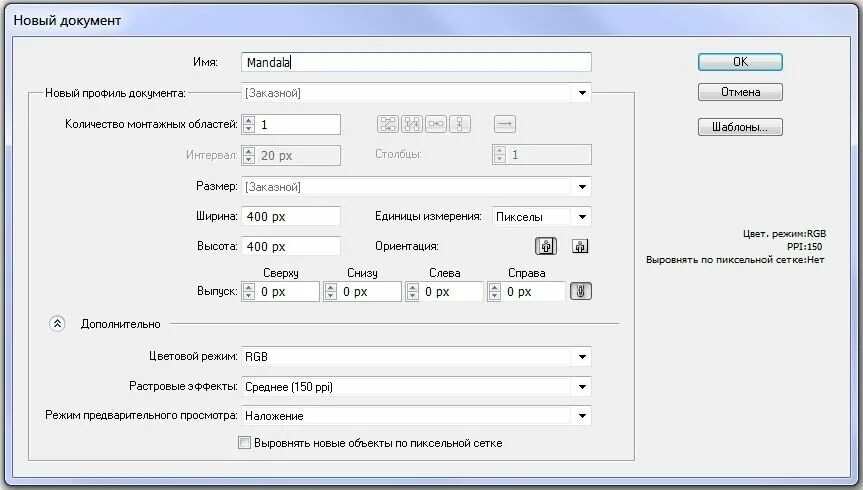This screenshot has width=863, height=490.
Task: Click the Имя field containing Mandala
Action: click(x=416, y=62)
